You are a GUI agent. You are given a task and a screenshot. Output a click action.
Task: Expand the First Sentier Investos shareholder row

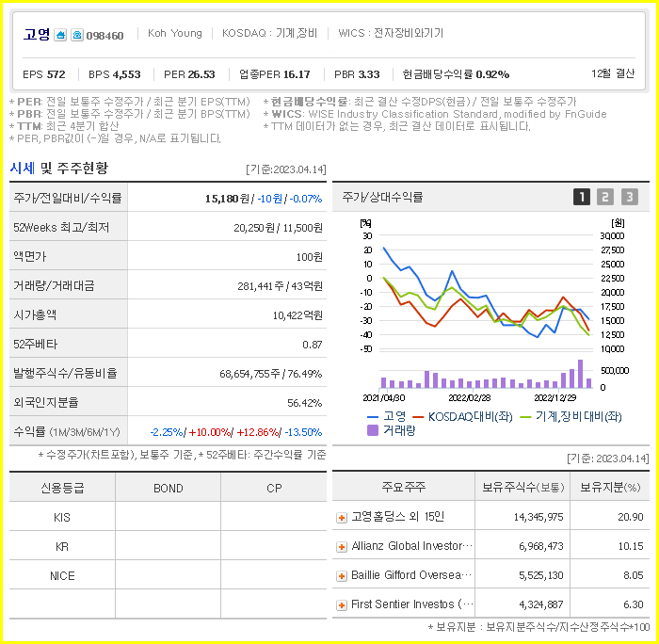click(x=342, y=605)
